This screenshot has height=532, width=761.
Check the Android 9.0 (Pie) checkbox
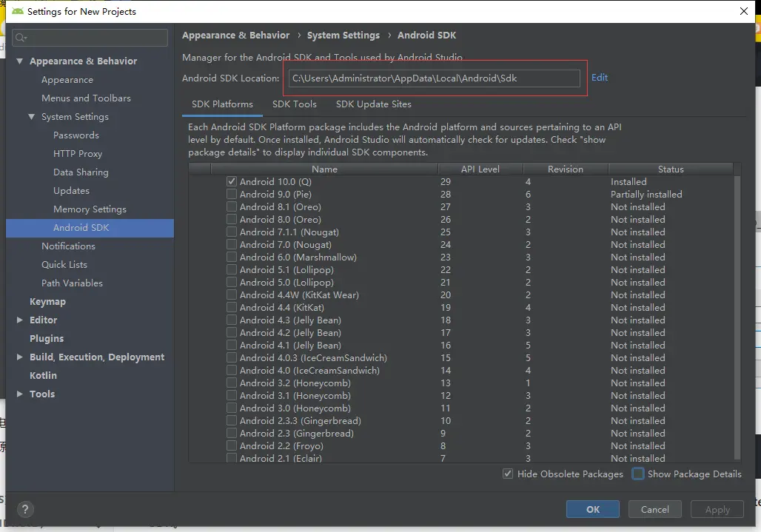point(232,194)
